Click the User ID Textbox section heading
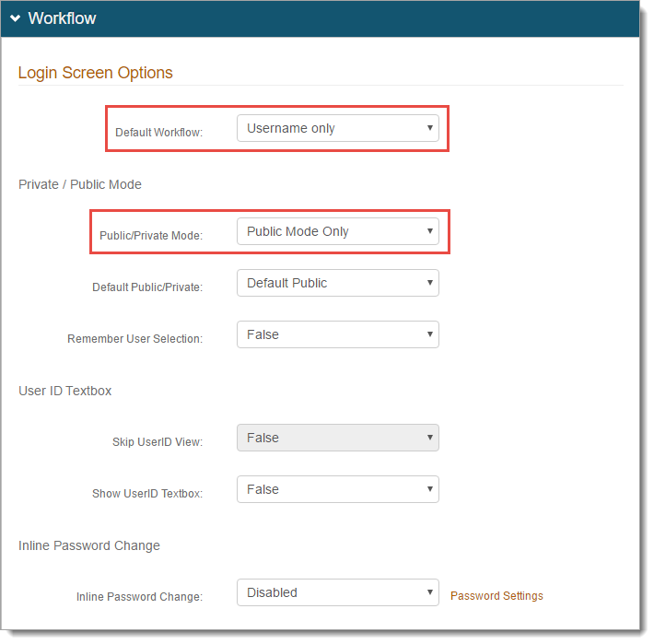 (x=64, y=391)
